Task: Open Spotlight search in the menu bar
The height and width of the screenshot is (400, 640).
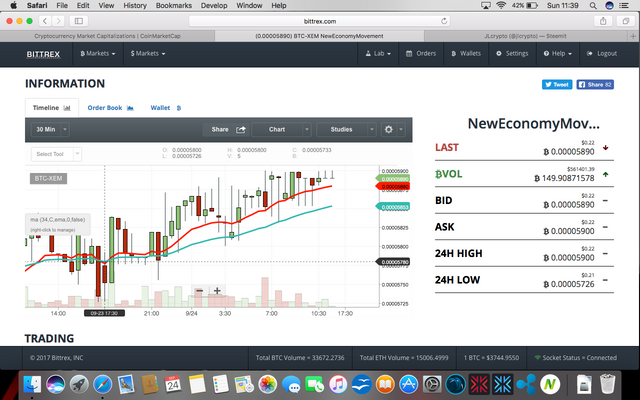Action: (x=593, y=6)
